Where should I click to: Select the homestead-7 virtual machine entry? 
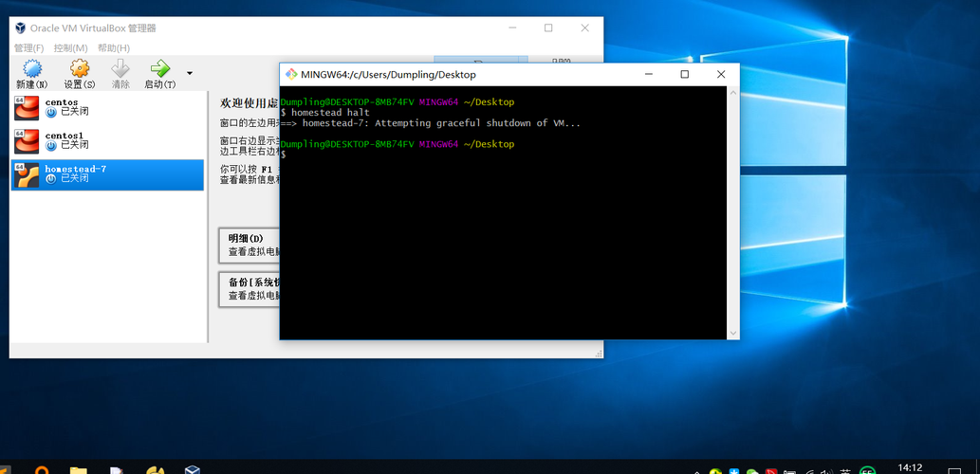pyautogui.click(x=107, y=174)
